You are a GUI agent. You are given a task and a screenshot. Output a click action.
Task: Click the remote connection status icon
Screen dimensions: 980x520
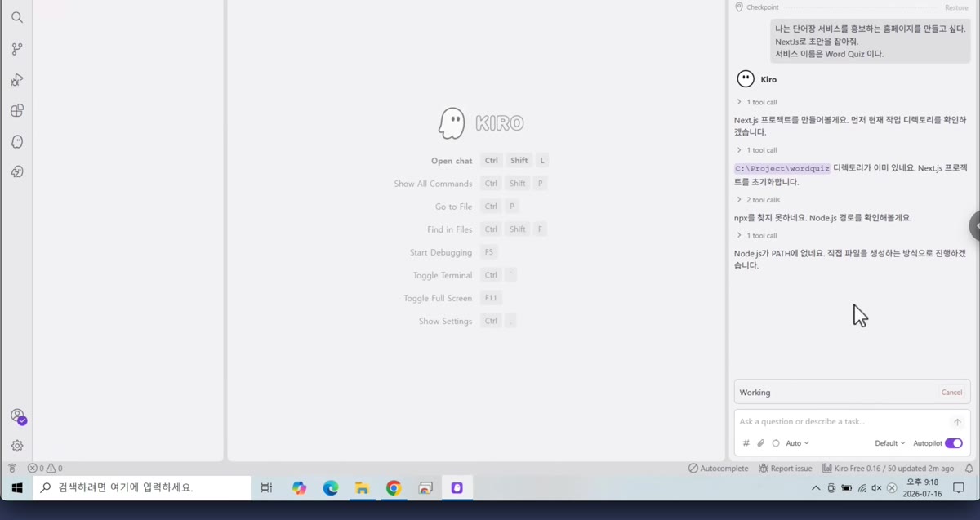pos(11,469)
